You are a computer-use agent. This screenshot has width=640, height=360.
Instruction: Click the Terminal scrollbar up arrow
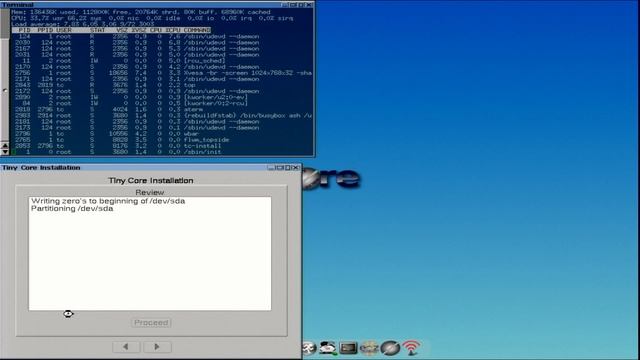pyautogui.click(x=5, y=145)
